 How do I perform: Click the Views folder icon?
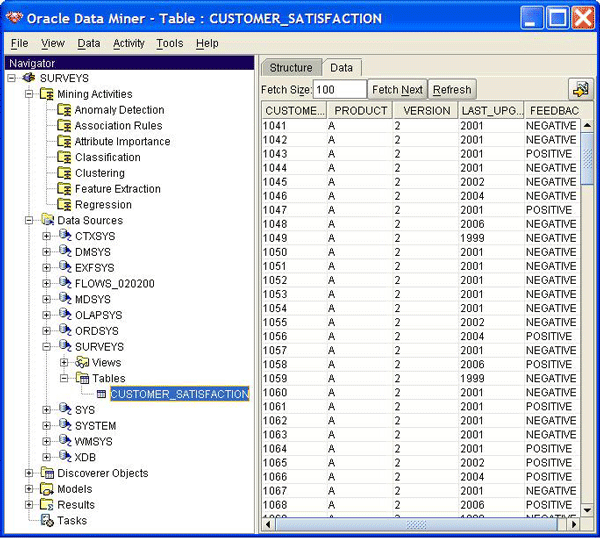(x=82, y=362)
